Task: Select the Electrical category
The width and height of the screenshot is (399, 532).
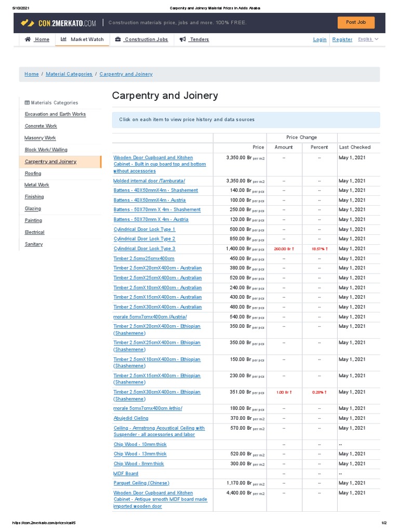Action: coord(35,232)
